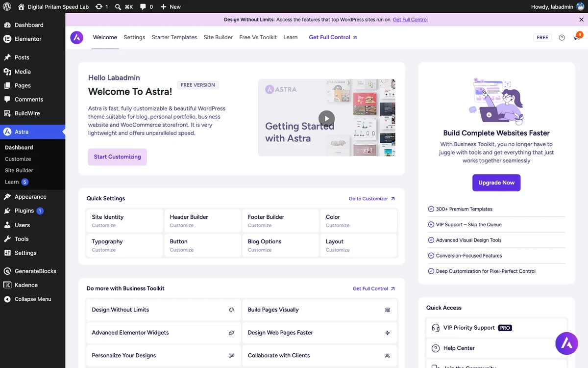Open the Footer Builder quick setting
Screen dimensions: 588x368
point(280,221)
